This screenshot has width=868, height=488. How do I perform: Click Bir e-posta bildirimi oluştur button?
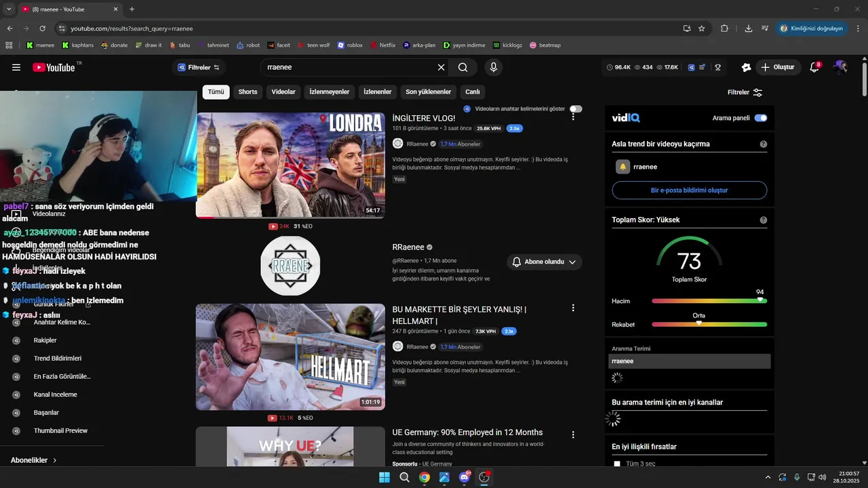[689, 190]
